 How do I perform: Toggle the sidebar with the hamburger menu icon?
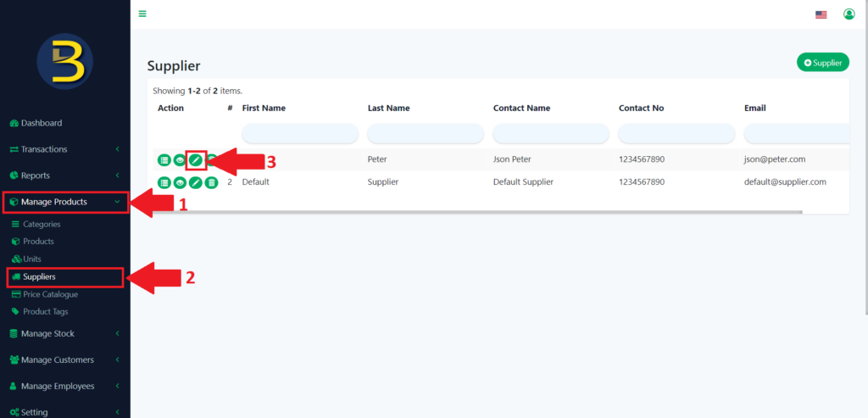(142, 14)
